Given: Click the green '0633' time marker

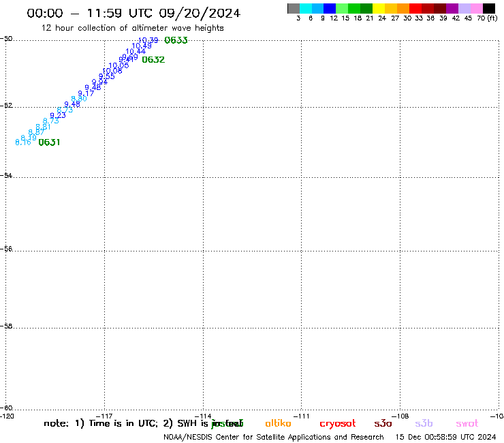Looking at the screenshot, I should (176, 40).
